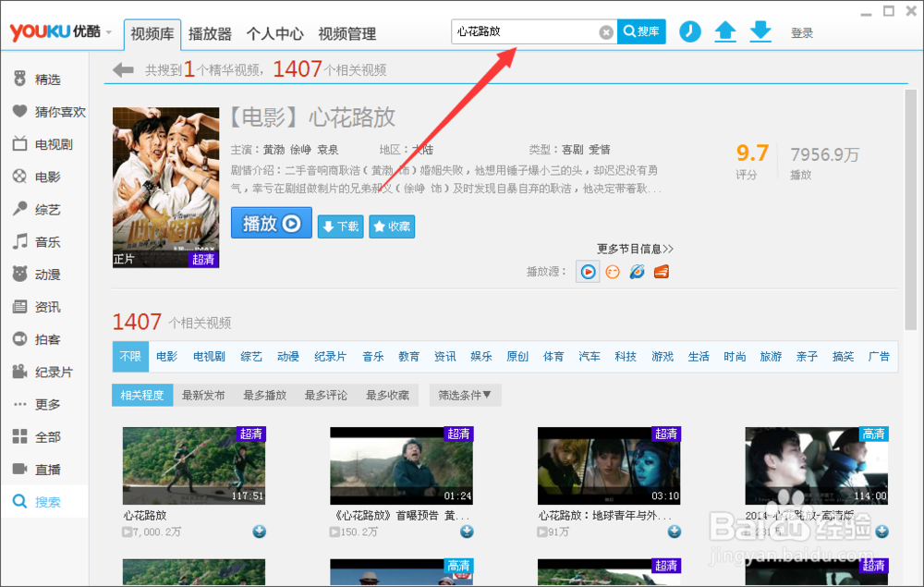Open the 筛选条件 dropdown
924x587 pixels.
point(465,395)
